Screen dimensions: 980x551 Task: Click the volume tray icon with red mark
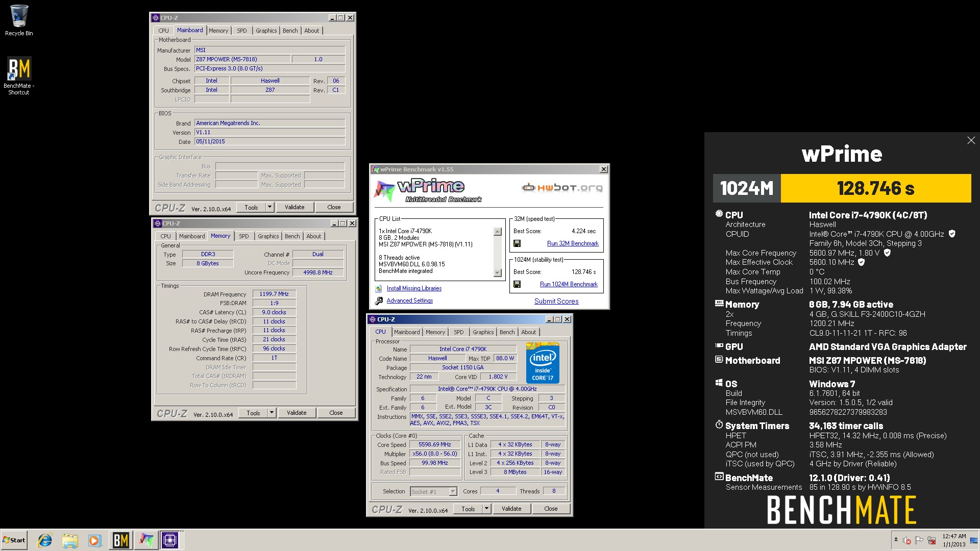(907, 540)
